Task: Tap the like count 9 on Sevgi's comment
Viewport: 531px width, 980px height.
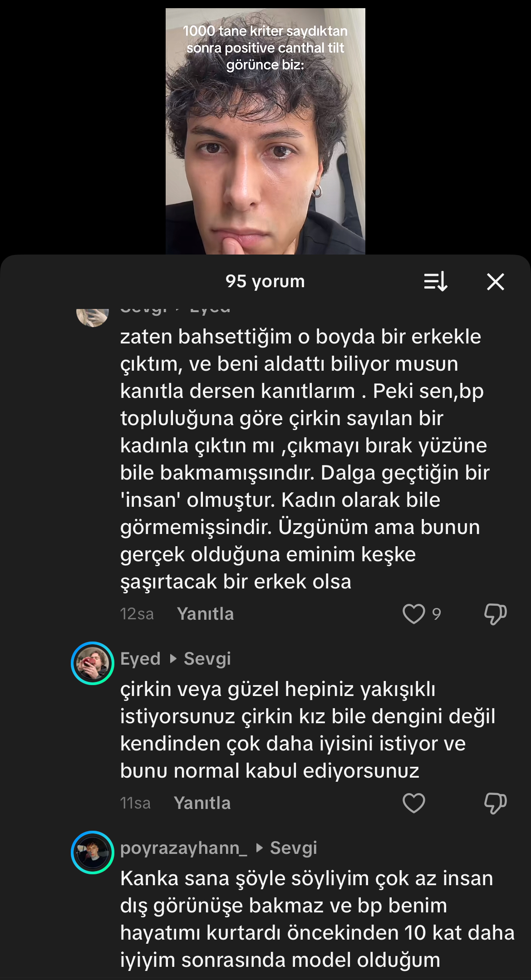Action: (x=437, y=614)
